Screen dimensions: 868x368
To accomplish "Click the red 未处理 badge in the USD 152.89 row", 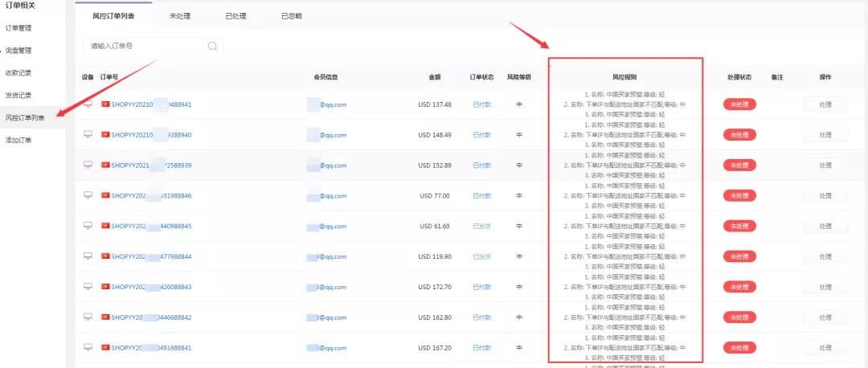I will (x=739, y=166).
